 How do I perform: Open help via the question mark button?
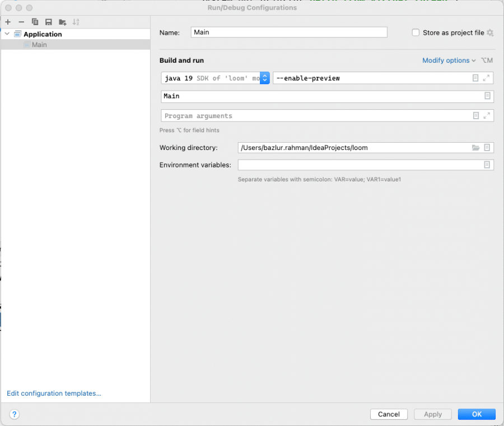point(14,414)
